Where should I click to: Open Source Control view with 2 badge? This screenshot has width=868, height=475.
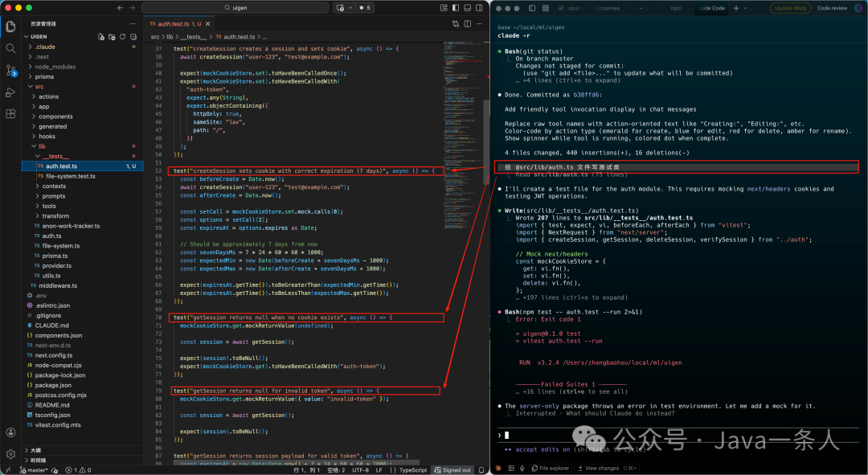point(10,71)
